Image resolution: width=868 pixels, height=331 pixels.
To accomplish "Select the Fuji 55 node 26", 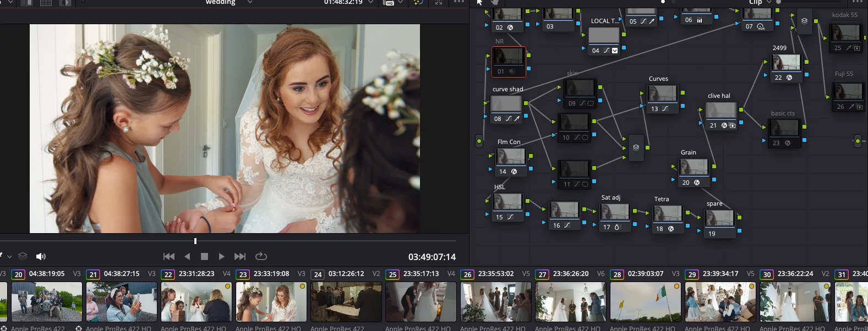I will click(x=848, y=97).
